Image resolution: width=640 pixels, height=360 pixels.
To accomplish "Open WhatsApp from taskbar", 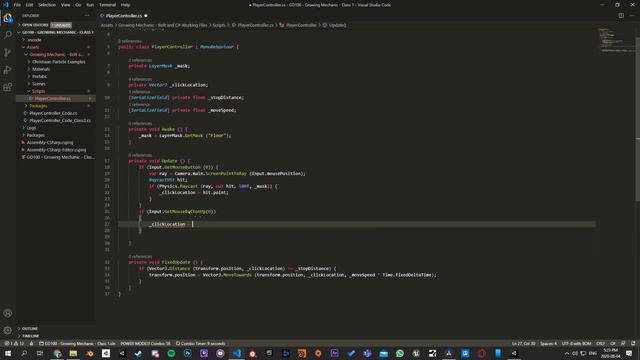I will tap(400, 353).
